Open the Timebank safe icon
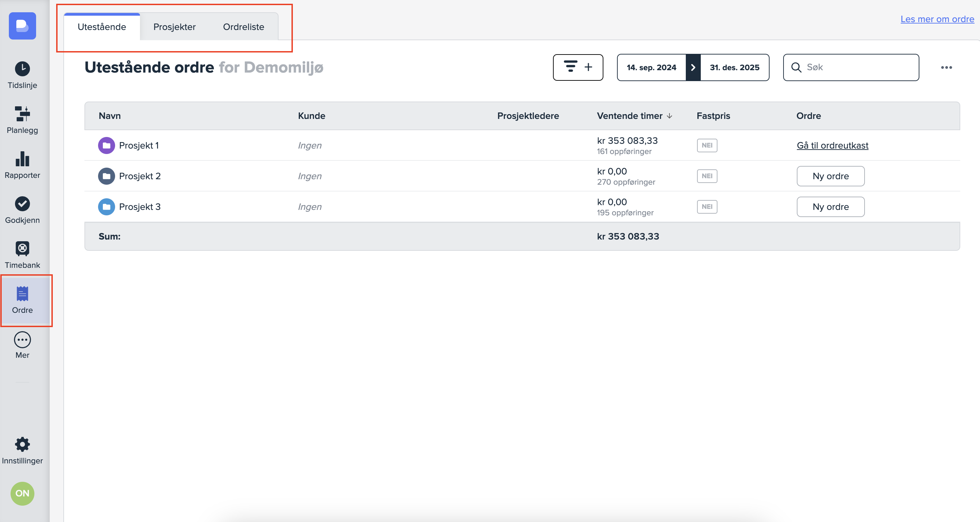The height and width of the screenshot is (522, 980). (x=22, y=249)
